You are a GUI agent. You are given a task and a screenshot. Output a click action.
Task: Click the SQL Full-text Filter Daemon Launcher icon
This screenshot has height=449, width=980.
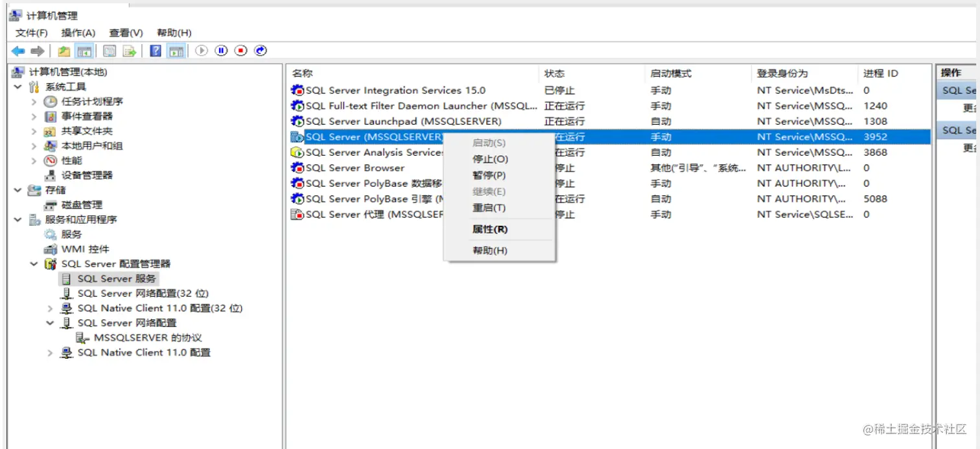tap(297, 106)
